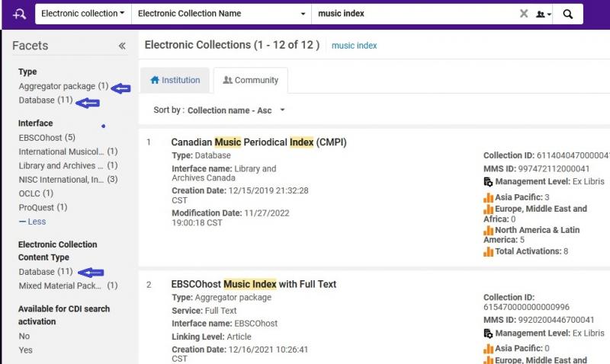
Task: Collapse the Facets panel with the double chevron
Action: (122, 46)
